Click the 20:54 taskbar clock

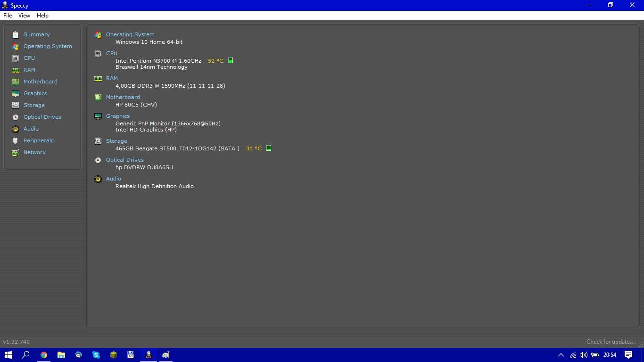tap(610, 355)
